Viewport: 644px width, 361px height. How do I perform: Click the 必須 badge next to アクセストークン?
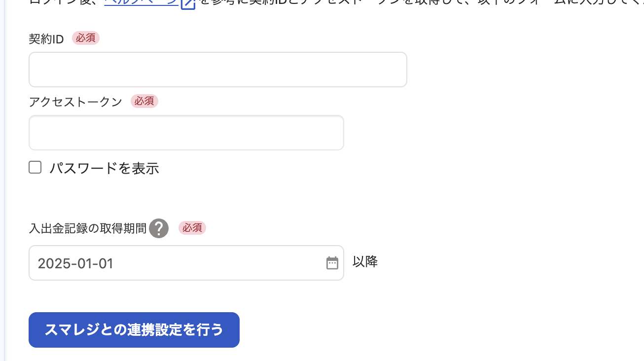144,101
